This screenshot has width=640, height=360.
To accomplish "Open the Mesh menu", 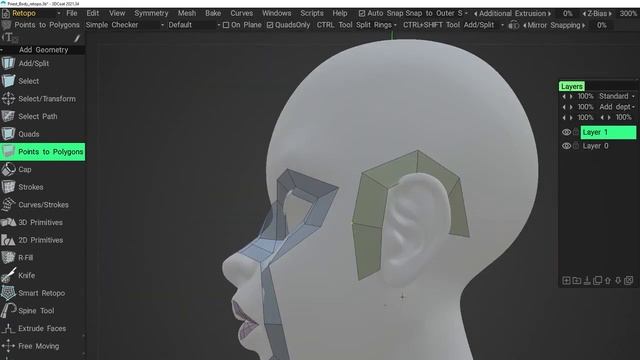I will click(x=187, y=13).
